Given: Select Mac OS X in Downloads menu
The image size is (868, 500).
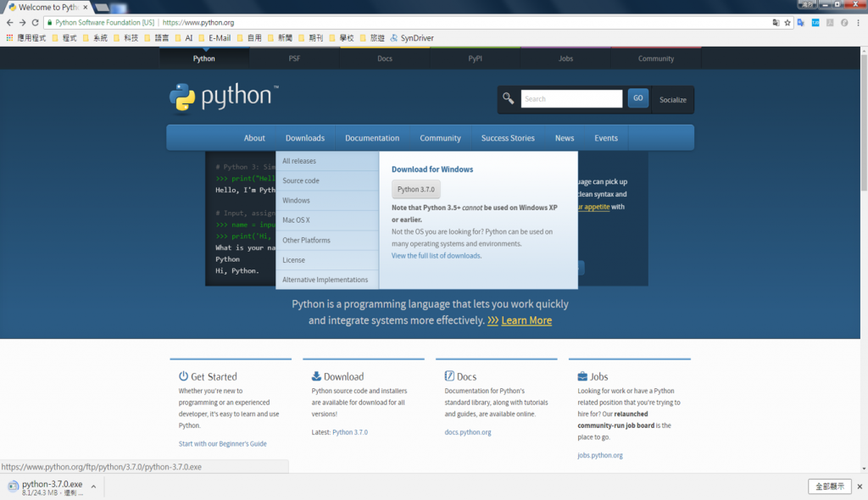Looking at the screenshot, I should (327, 220).
